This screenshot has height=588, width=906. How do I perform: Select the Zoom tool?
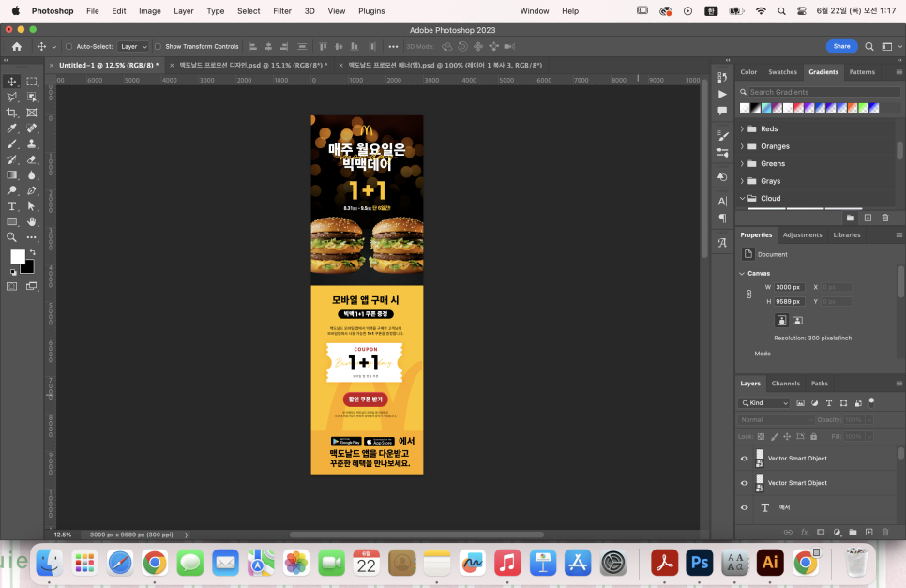coord(11,237)
